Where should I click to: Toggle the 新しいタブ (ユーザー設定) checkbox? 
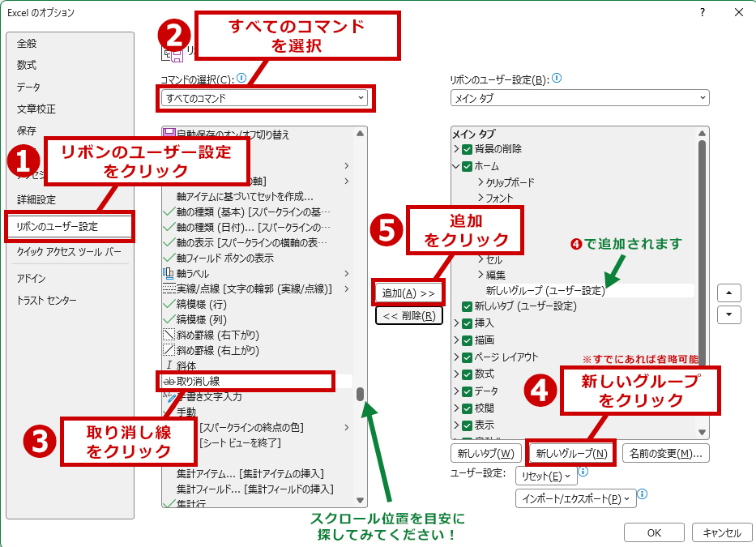pos(467,306)
